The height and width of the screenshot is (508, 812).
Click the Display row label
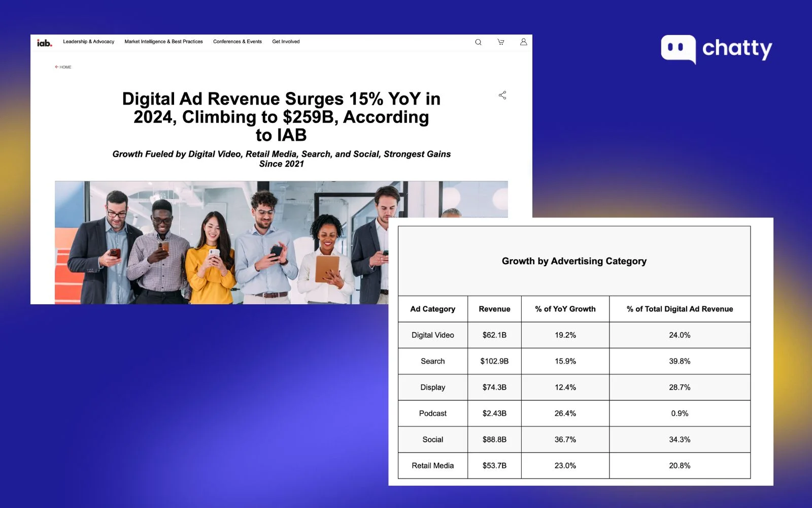(x=433, y=387)
